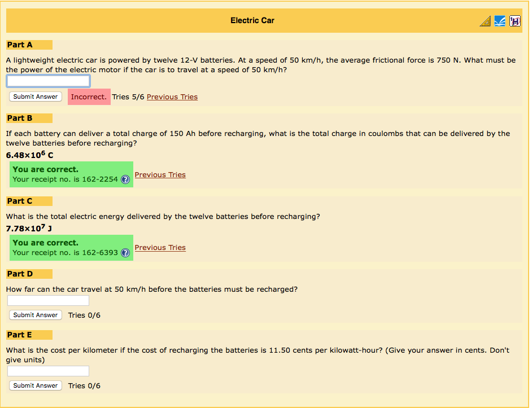Click the question "How far can the car travel"
Viewport: 532px width, 408px height.
(x=152, y=289)
